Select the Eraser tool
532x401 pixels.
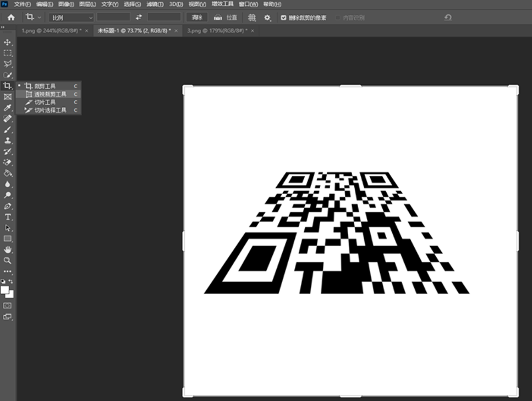(8, 162)
